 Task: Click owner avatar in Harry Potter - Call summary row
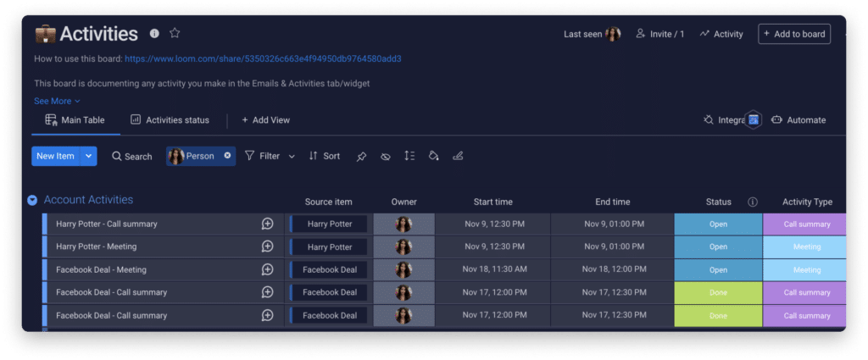point(403,224)
